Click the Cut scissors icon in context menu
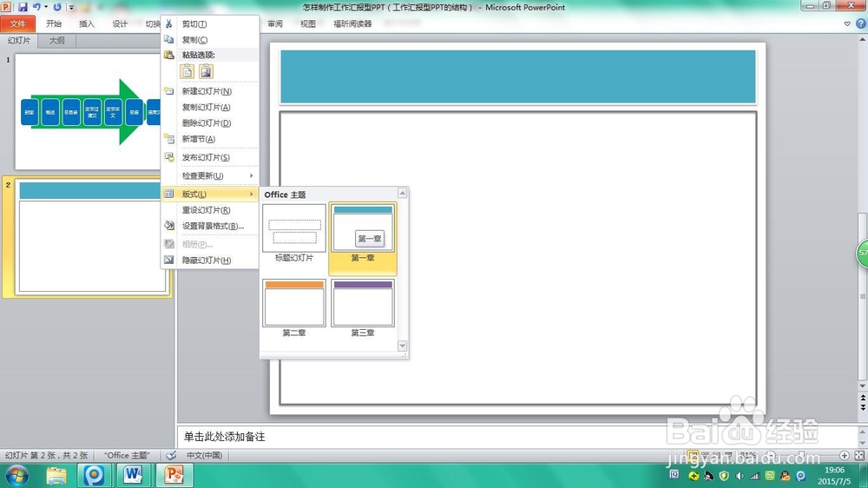 [169, 23]
